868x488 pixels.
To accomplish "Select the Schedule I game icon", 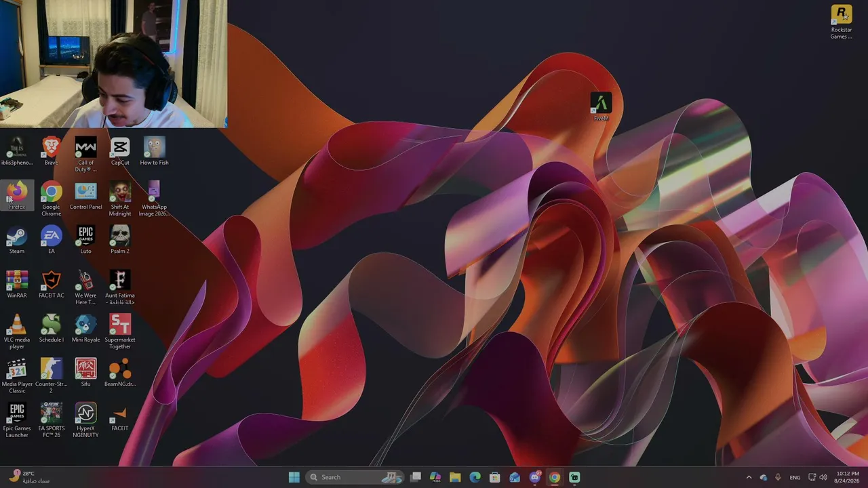I will pos(51,329).
